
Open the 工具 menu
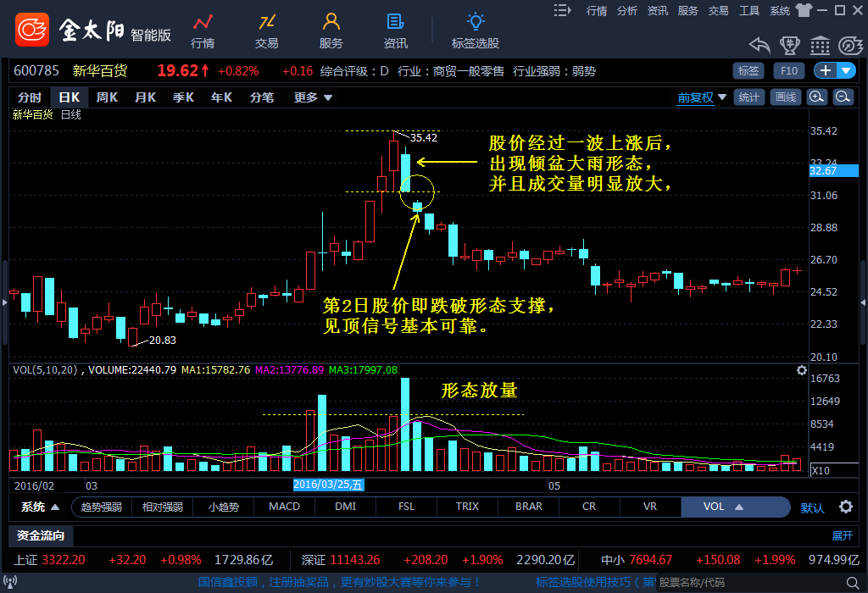click(x=749, y=10)
